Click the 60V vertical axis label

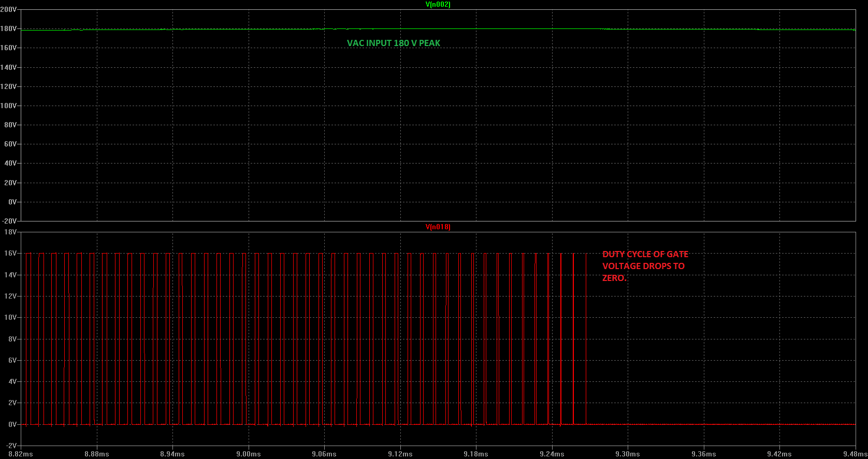coord(10,144)
